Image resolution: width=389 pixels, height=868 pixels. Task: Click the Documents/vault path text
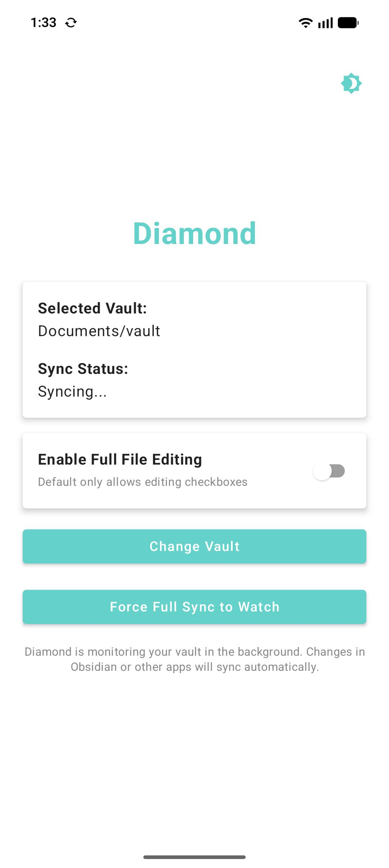[x=99, y=331]
